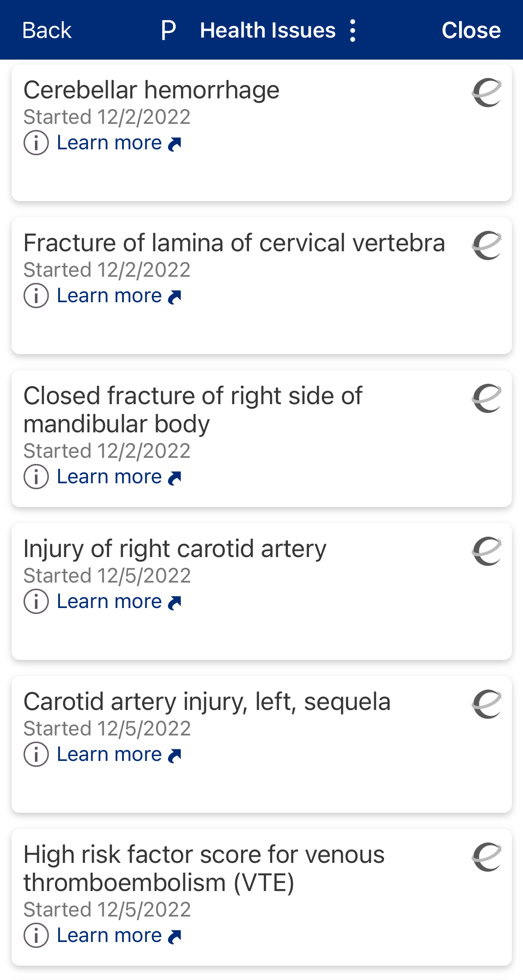Click the Epic logo on the cervical vertebra fracture card
Screen dimensions: 523x980
click(x=487, y=245)
